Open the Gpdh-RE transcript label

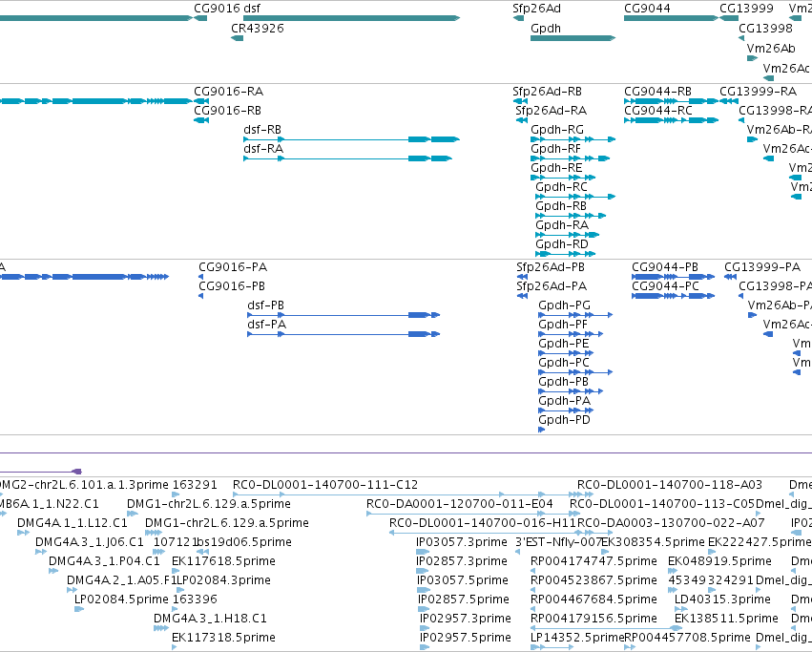coord(556,168)
